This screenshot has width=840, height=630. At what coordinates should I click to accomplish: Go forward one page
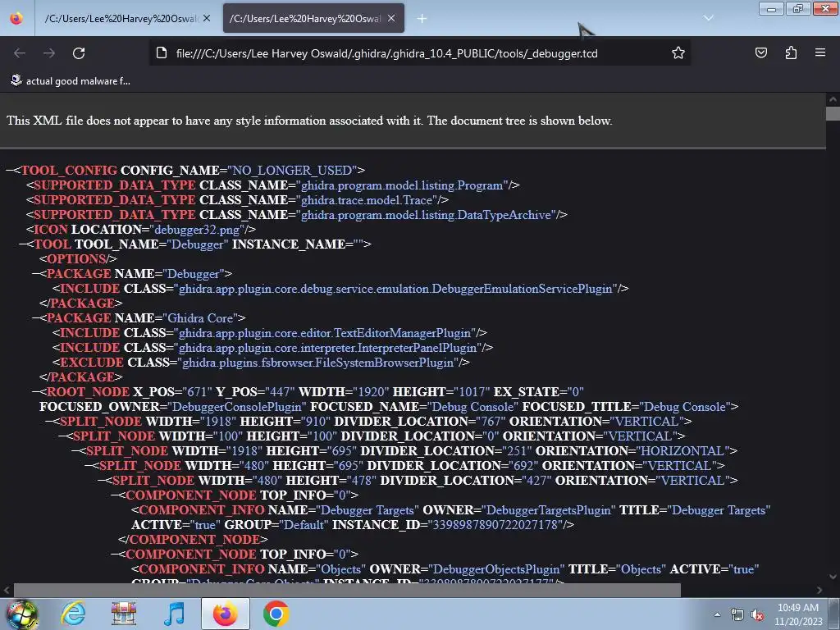coord(49,53)
